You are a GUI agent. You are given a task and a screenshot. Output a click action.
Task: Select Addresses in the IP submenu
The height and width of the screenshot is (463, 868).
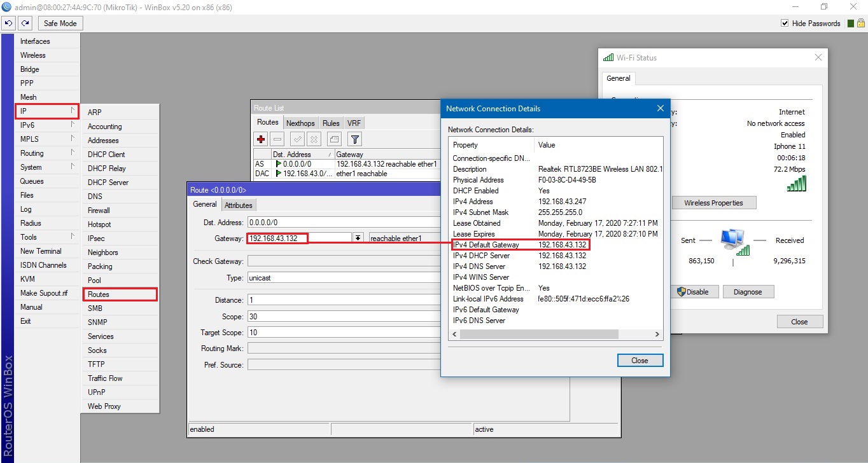(x=120, y=141)
